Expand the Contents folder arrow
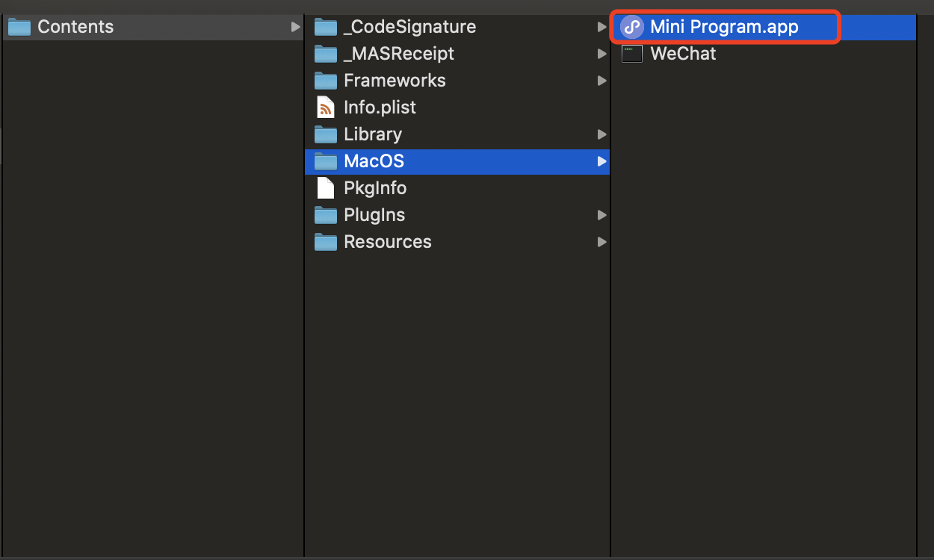The width and height of the screenshot is (934, 560). click(296, 27)
